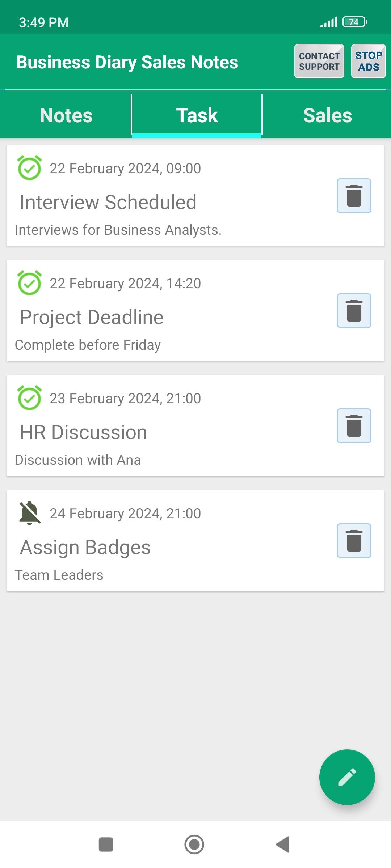Image resolution: width=391 pixels, height=868 pixels.
Task: Remove the Assign Badges task
Action: pyautogui.click(x=354, y=541)
